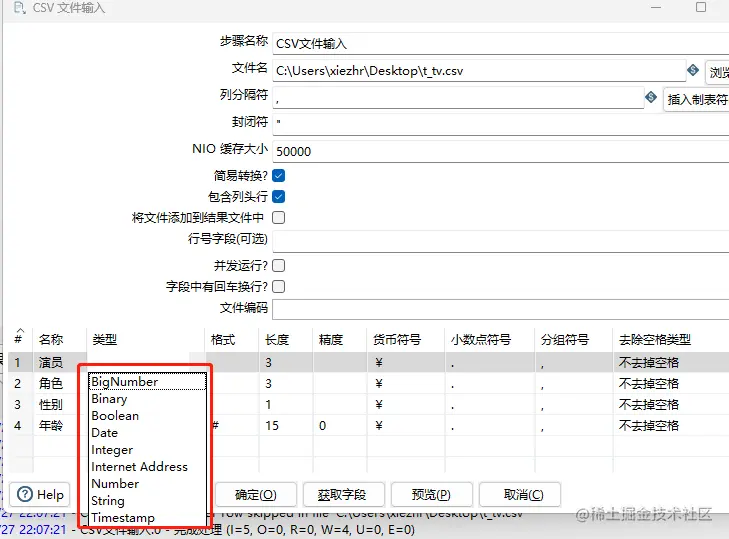Enable 将文件添加到结果文件中 checkbox
This screenshot has height=539, width=729.
[278, 218]
